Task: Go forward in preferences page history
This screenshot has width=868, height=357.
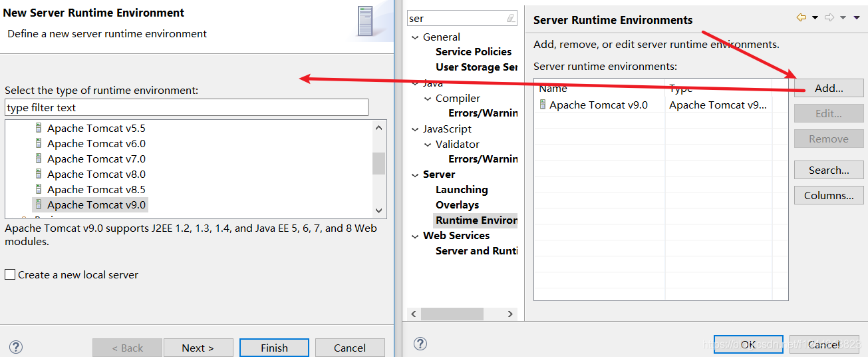Action: click(x=829, y=18)
